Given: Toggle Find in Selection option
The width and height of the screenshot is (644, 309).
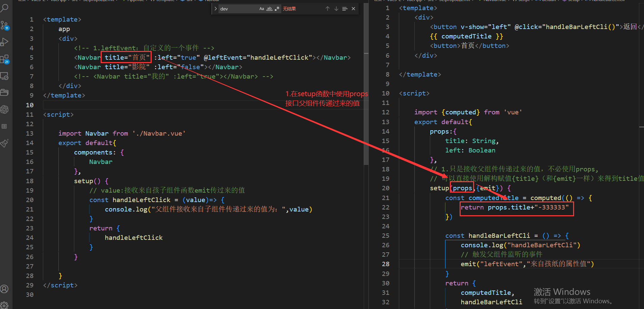Looking at the screenshot, I should click(345, 9).
